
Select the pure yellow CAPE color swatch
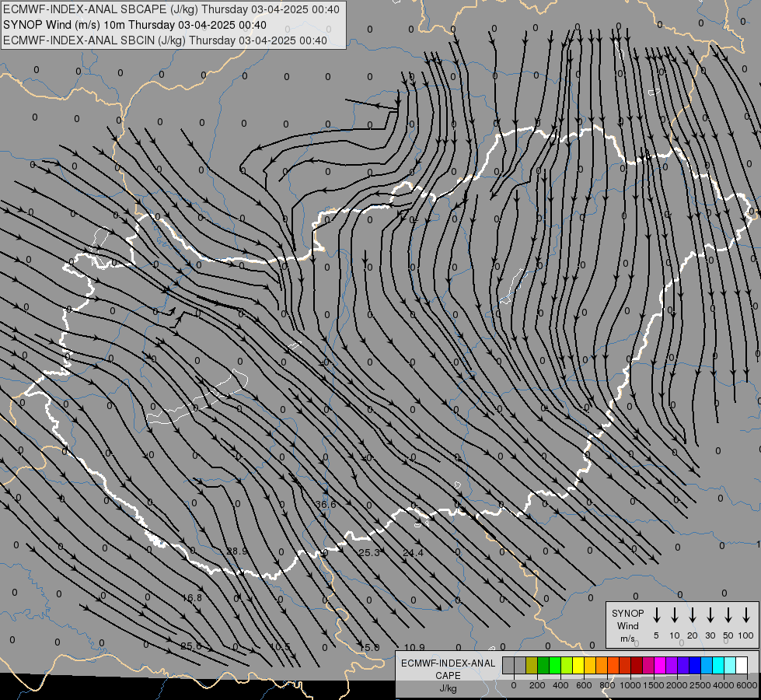578,665
